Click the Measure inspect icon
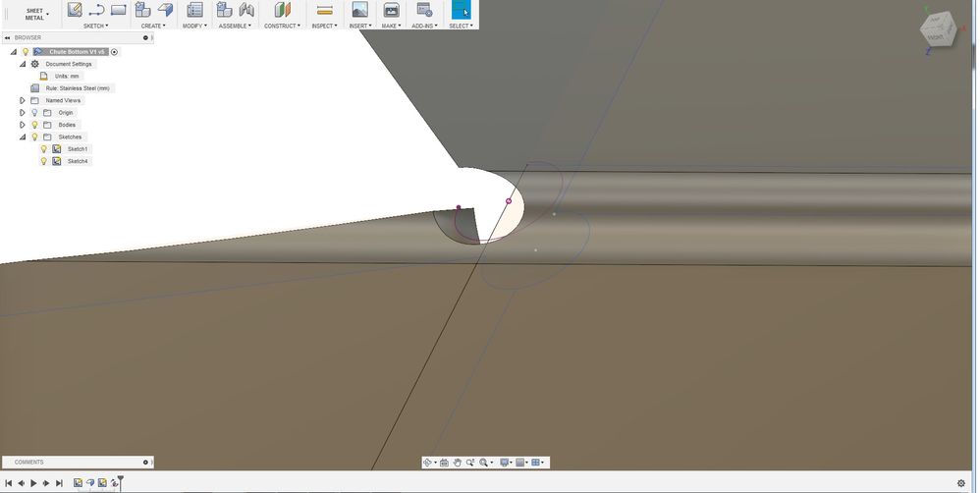 [324, 10]
